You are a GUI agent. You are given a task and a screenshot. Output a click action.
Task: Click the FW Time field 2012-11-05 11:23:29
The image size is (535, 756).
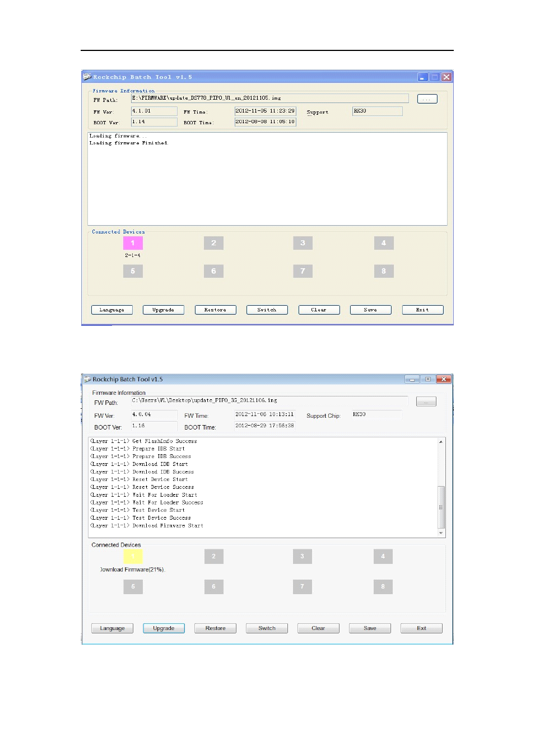pos(265,111)
